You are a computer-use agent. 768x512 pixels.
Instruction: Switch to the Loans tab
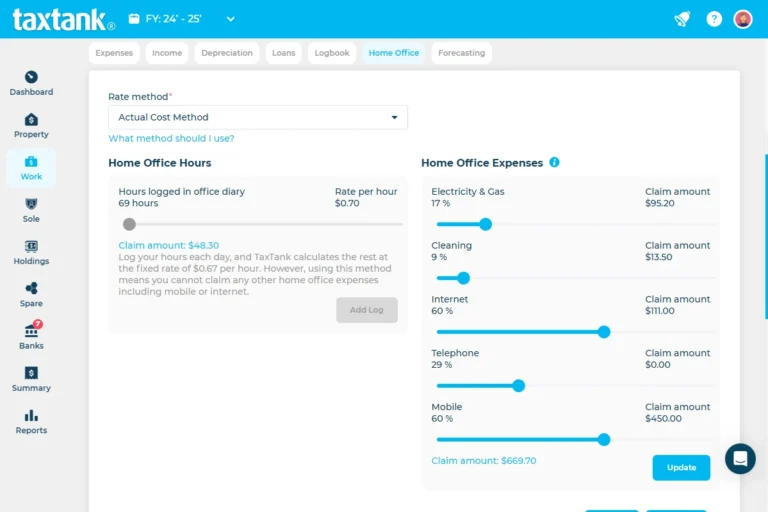pyautogui.click(x=284, y=53)
